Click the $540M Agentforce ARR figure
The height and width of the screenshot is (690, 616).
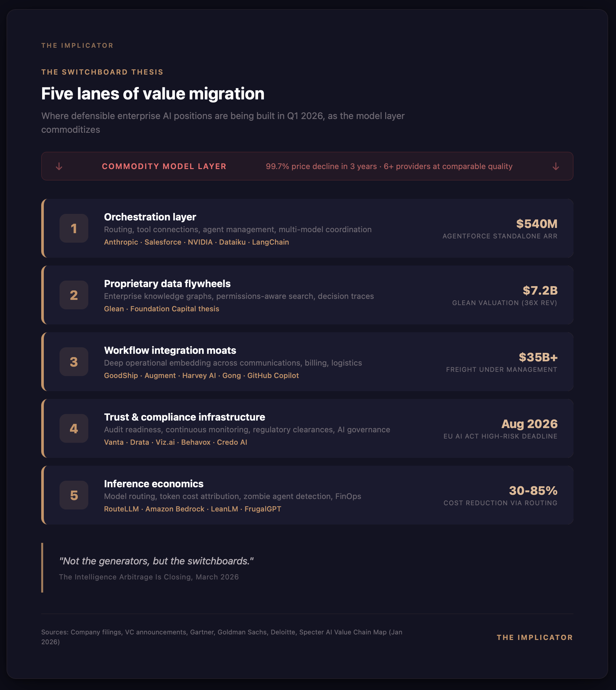pyautogui.click(x=537, y=224)
